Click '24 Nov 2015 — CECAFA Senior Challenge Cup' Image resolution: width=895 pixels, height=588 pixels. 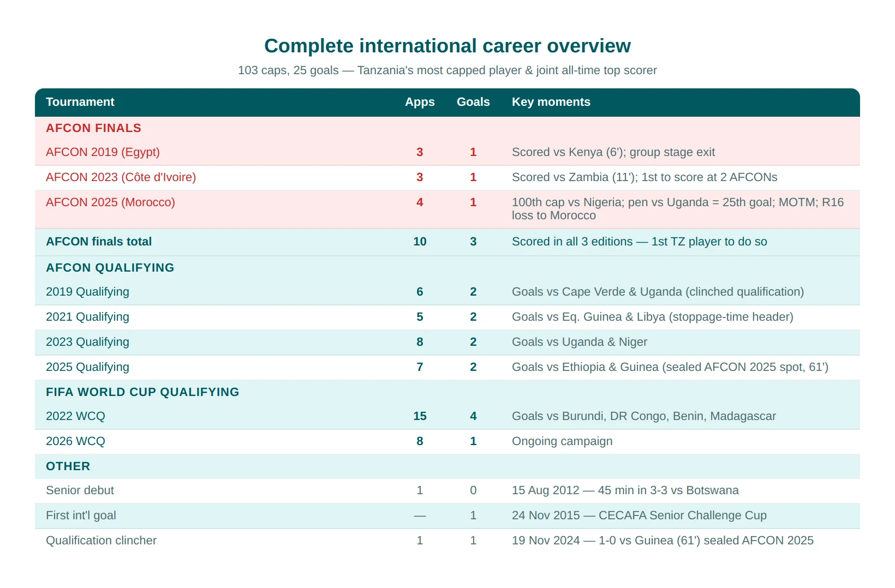[x=639, y=515]
